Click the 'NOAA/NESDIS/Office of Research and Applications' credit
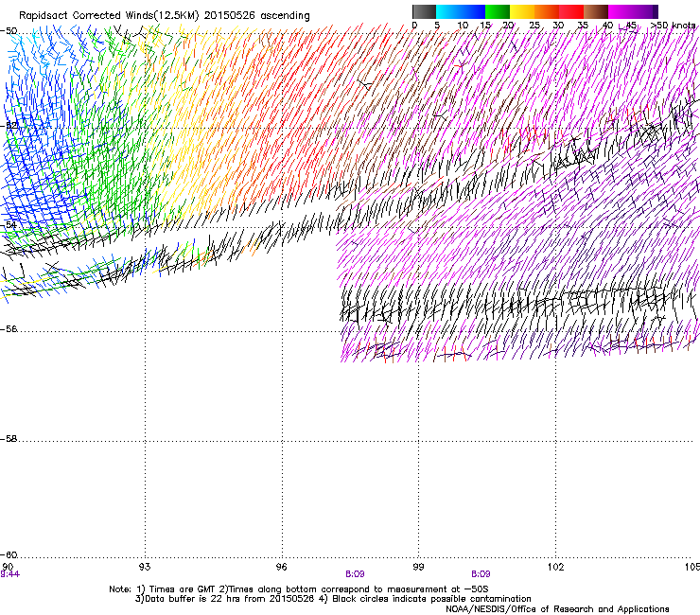Image resolution: width=700 pixels, height=615 pixels. (x=557, y=609)
